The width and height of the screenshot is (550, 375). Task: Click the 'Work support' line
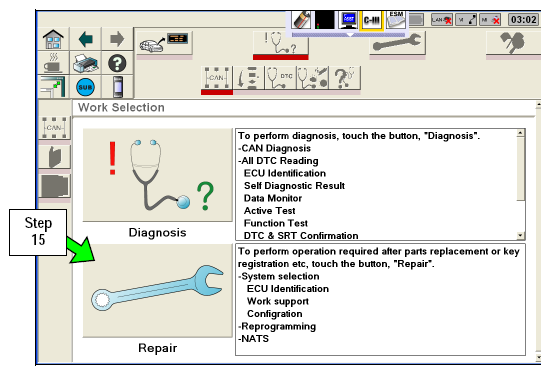click(x=278, y=301)
